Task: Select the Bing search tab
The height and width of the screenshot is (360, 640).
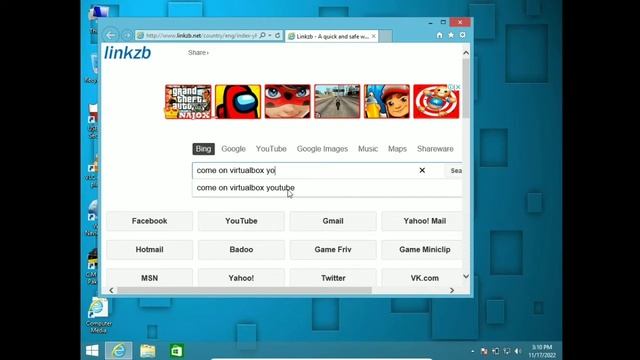Action: click(203, 149)
